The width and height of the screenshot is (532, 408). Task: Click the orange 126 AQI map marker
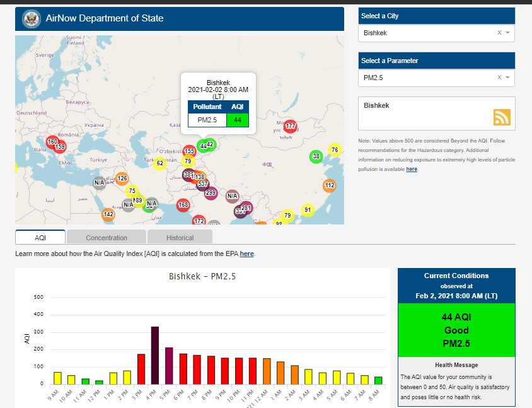tap(122, 178)
